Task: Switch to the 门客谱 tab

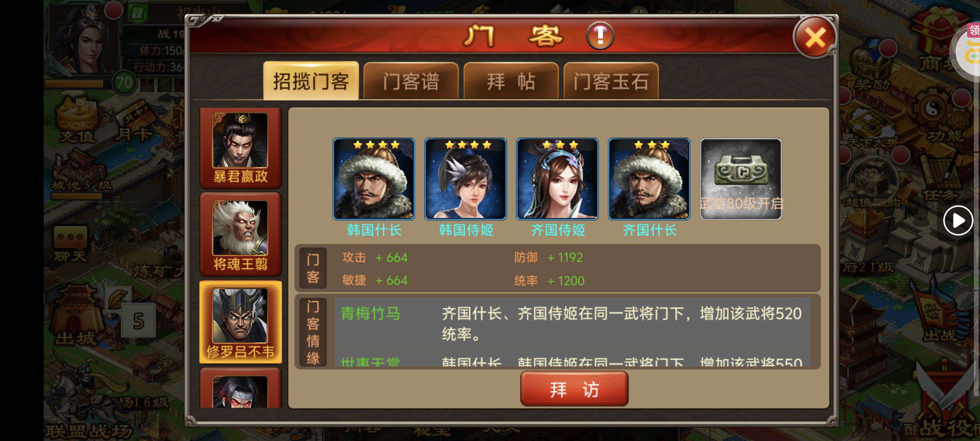Action: [411, 81]
